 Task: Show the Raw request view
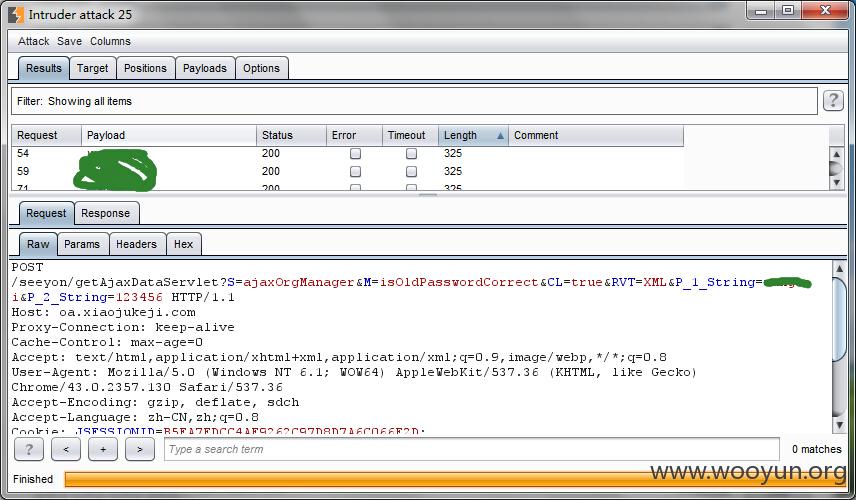pyautogui.click(x=38, y=244)
